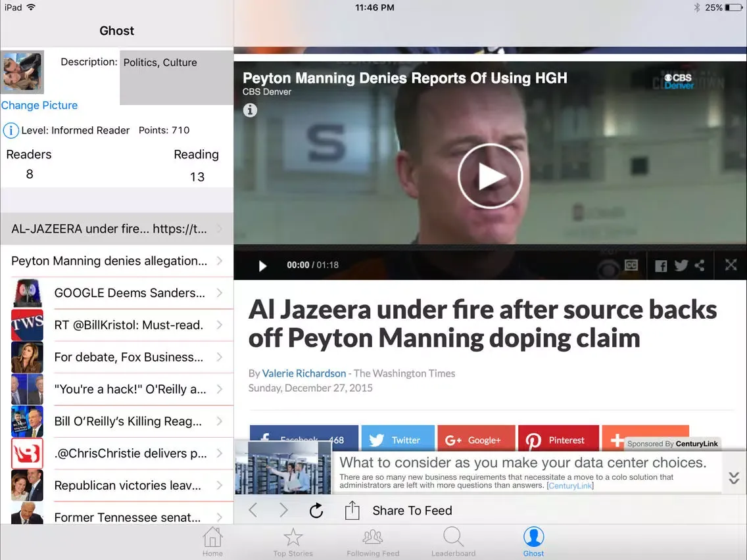Open the "You're a hack!" O'Reilly item

(x=117, y=389)
